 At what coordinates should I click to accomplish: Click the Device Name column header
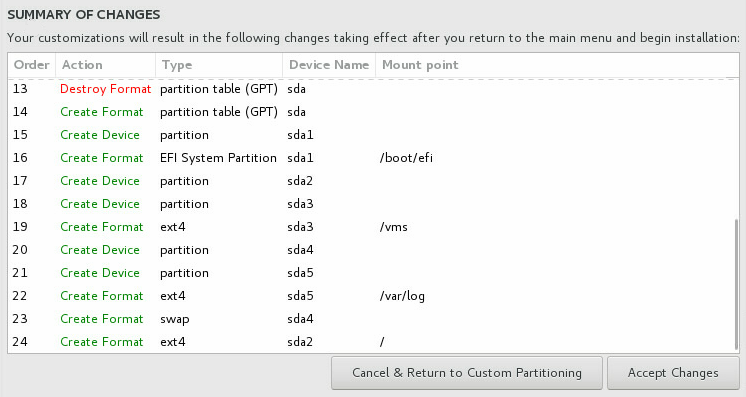[329, 65]
